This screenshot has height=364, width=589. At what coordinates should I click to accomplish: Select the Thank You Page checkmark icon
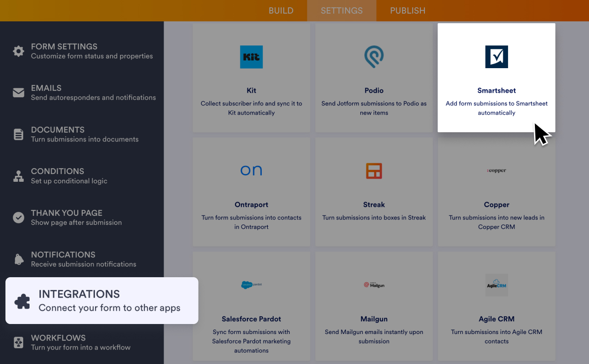pos(18,218)
